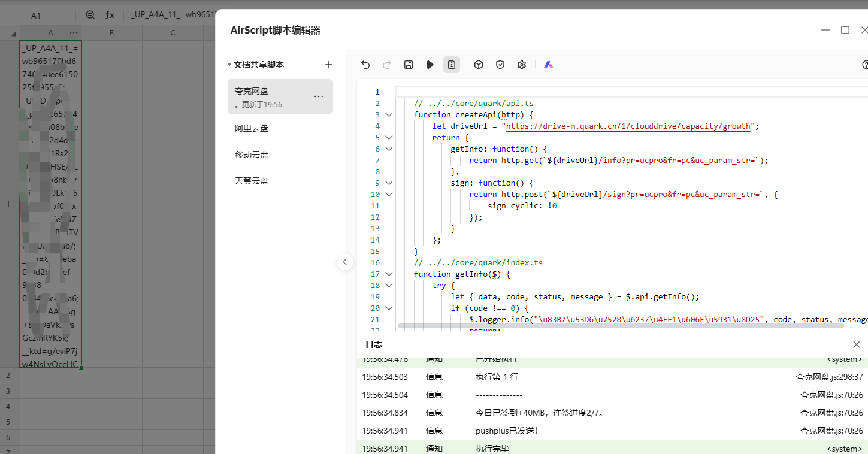Click the Redo icon in the editor toolbar
This screenshot has width=868, height=454.
387,64
